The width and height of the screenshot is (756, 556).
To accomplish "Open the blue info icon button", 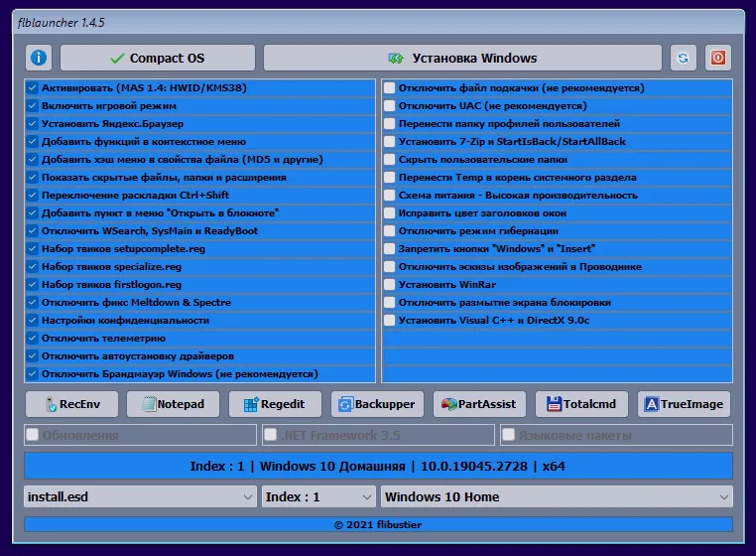I will 39,58.
